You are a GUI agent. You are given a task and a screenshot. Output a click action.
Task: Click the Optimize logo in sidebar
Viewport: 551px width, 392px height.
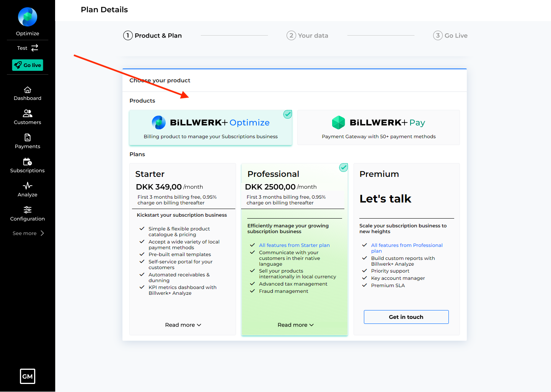coord(28,17)
